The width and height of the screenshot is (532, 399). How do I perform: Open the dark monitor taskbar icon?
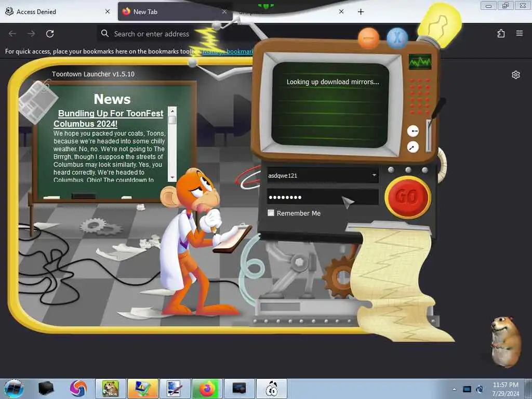(239, 389)
